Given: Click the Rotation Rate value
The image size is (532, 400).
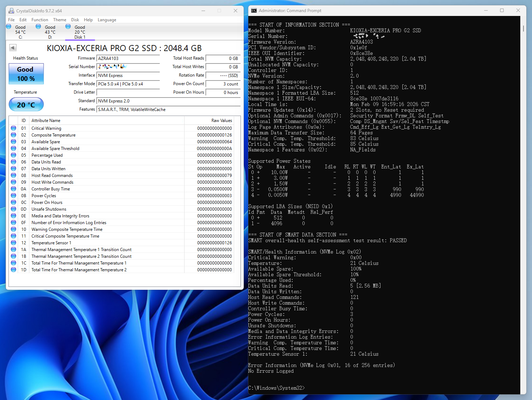Looking at the screenshot, I should [223, 75].
